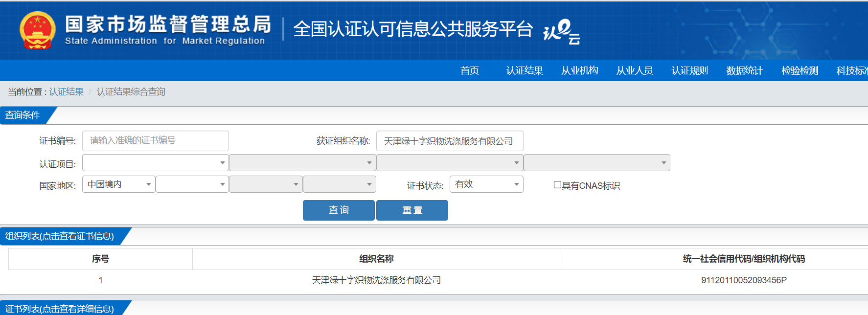Open the 认证结果 navigation menu
Viewport: 868px width, 315px height.
pyautogui.click(x=525, y=70)
